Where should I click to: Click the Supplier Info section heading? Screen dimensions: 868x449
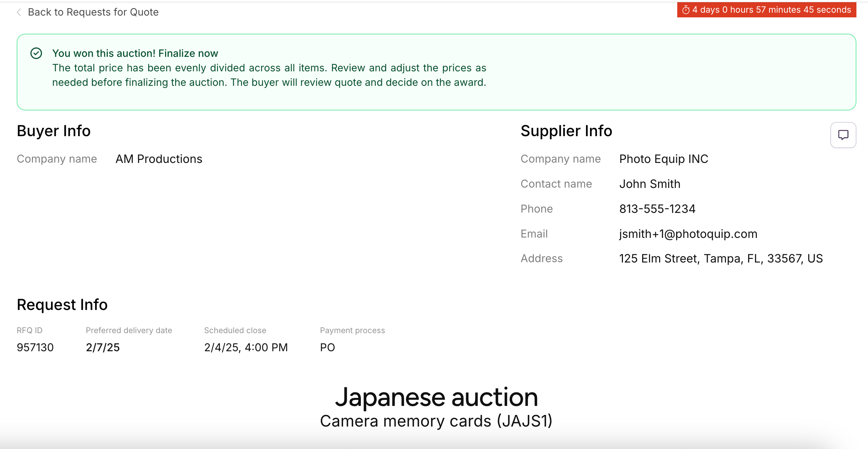(x=566, y=131)
